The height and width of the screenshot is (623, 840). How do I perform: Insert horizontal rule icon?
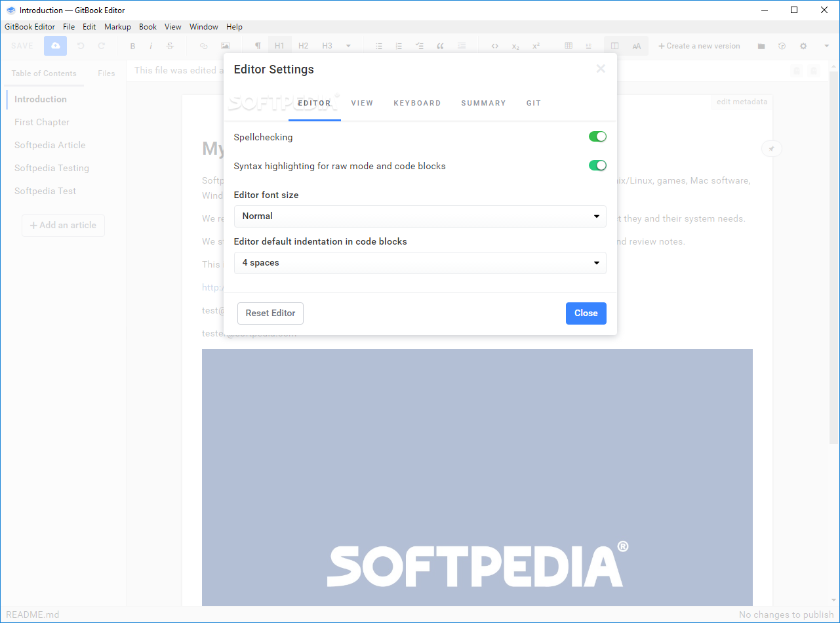click(x=588, y=46)
